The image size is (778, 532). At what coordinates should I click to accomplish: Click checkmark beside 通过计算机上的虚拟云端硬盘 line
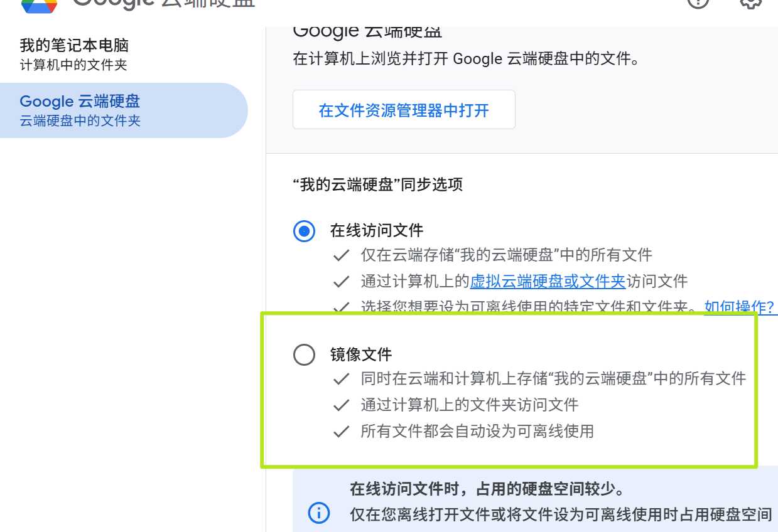(341, 282)
